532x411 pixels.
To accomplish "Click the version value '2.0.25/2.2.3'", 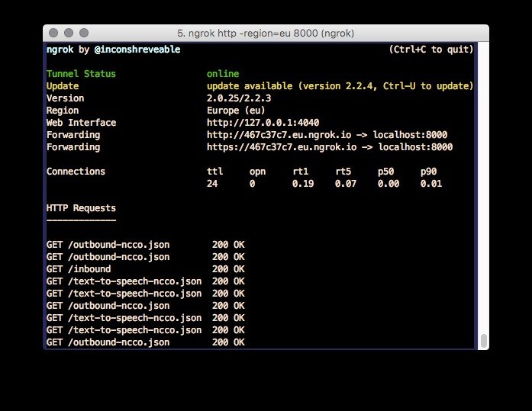I will click(239, 98).
